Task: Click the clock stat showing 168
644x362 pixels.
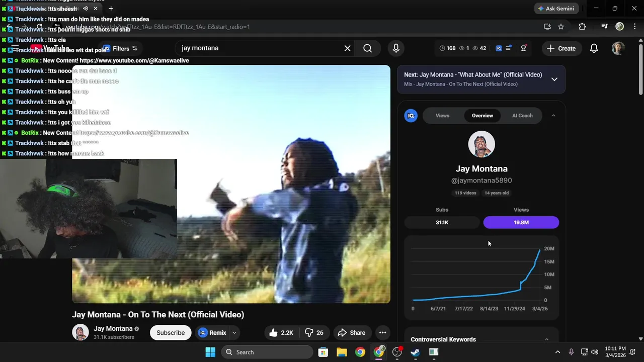Action: pyautogui.click(x=447, y=48)
